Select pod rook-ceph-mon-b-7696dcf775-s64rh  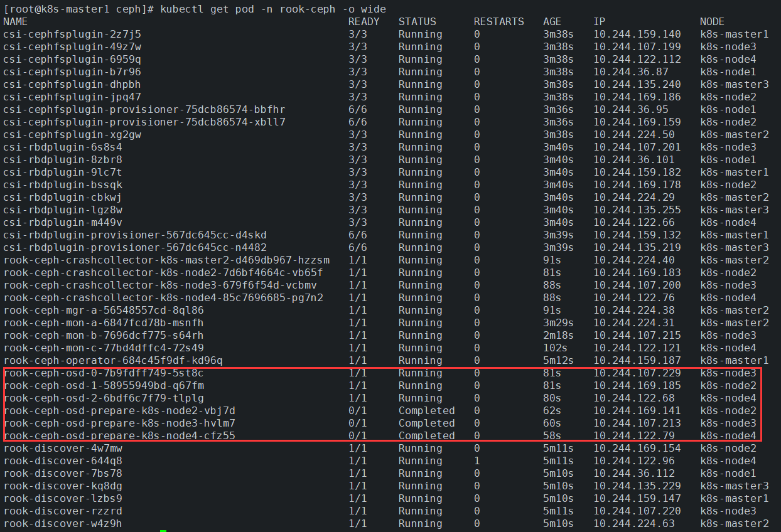pyautogui.click(x=104, y=335)
